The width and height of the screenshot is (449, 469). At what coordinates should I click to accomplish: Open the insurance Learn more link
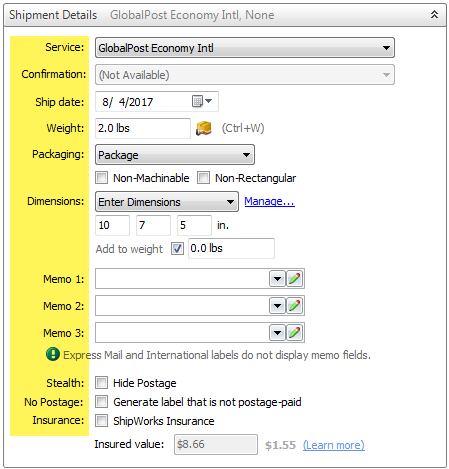pyautogui.click(x=334, y=445)
